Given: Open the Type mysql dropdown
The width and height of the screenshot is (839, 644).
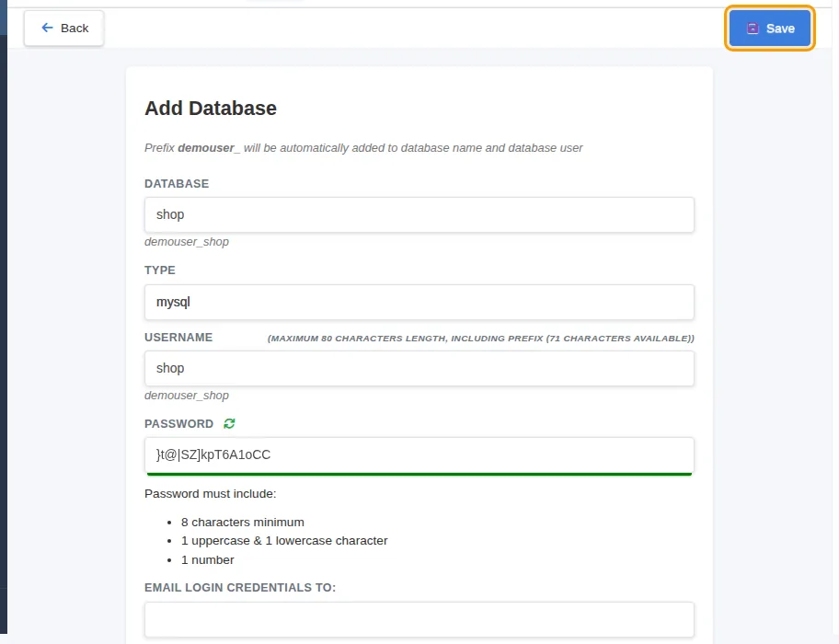Looking at the screenshot, I should [419, 302].
